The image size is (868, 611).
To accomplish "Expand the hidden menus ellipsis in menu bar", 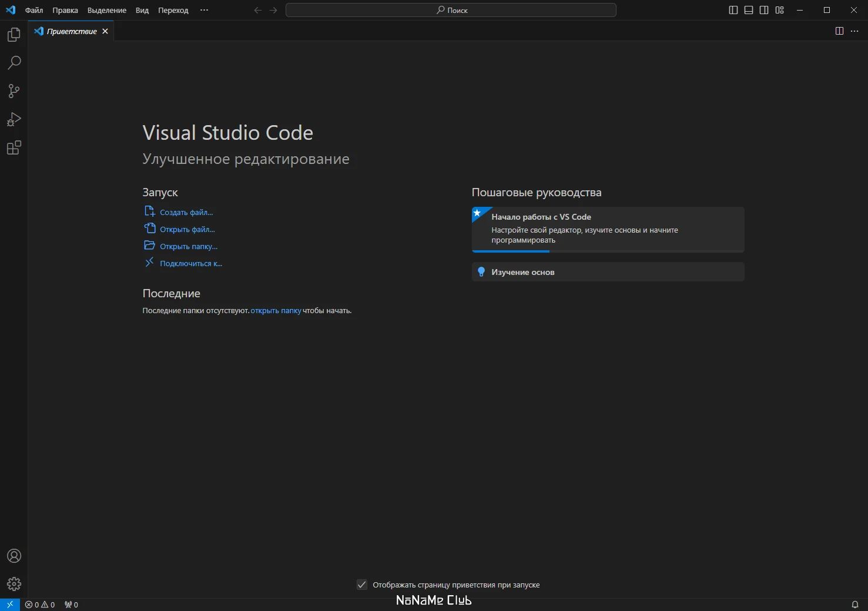I will click(x=204, y=10).
